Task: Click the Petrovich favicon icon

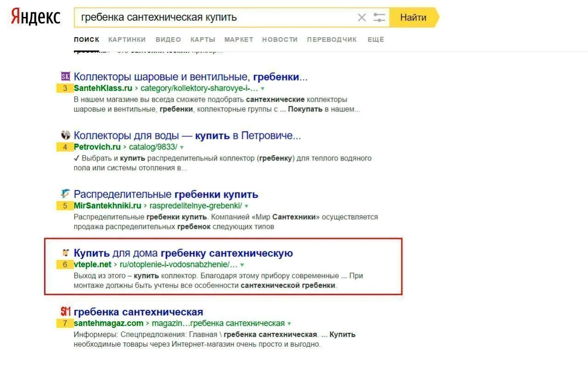Action: 65,135
